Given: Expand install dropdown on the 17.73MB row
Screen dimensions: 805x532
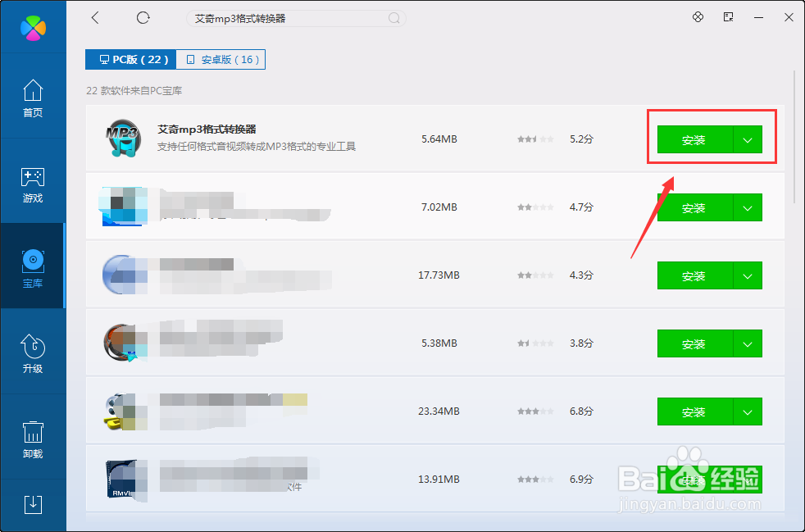Looking at the screenshot, I should (x=748, y=275).
